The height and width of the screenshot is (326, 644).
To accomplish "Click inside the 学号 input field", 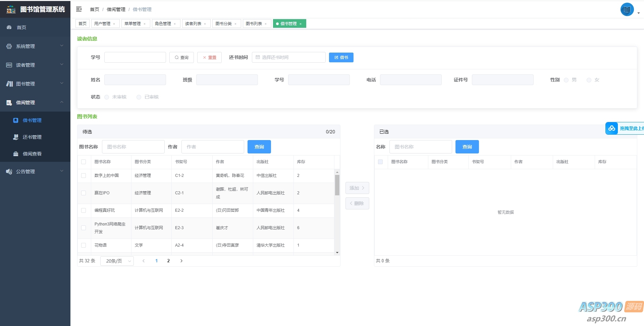I will 135,57.
